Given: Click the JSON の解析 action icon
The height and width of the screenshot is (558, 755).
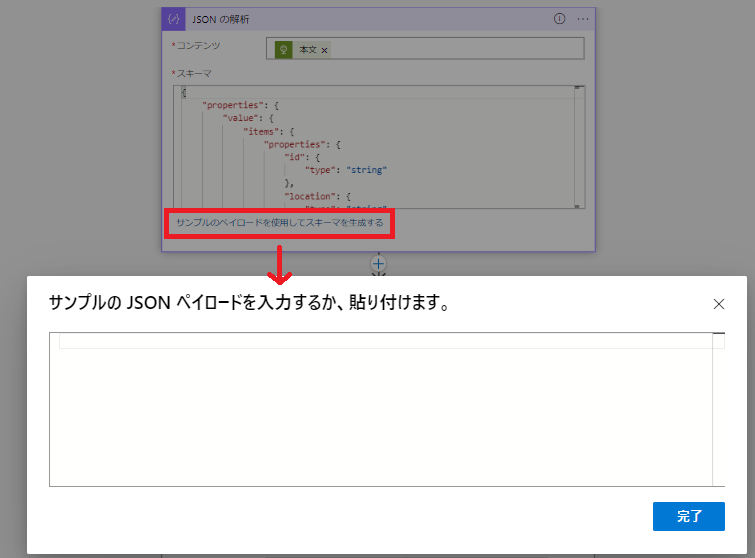Looking at the screenshot, I should click(x=173, y=19).
